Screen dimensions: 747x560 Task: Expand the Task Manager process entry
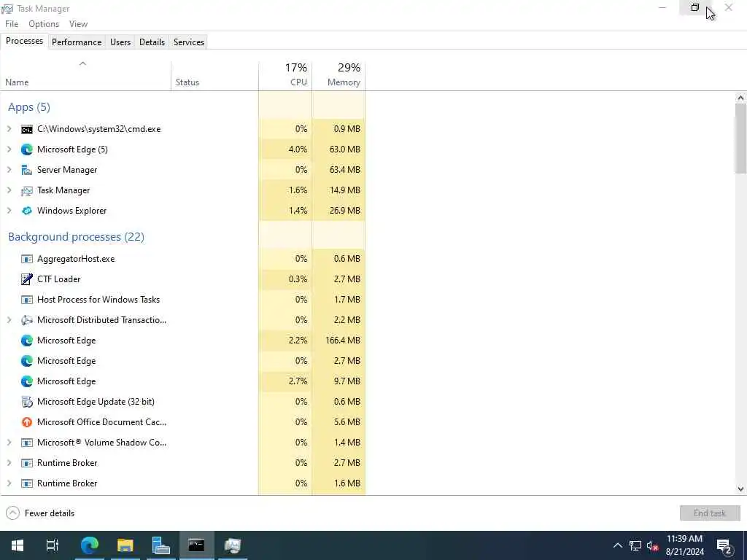coord(9,190)
